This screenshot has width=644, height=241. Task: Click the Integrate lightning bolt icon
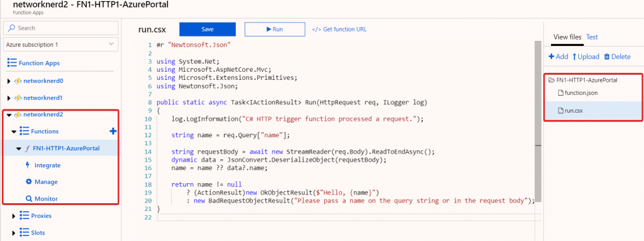click(28, 165)
